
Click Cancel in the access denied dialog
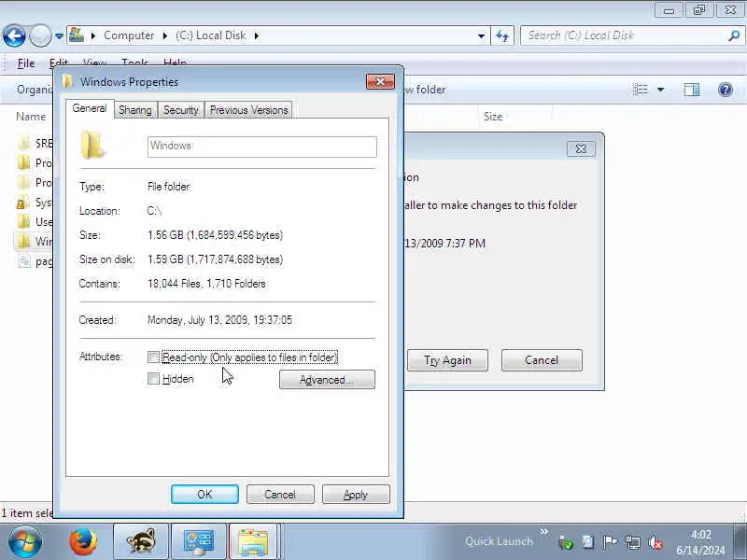point(542,360)
